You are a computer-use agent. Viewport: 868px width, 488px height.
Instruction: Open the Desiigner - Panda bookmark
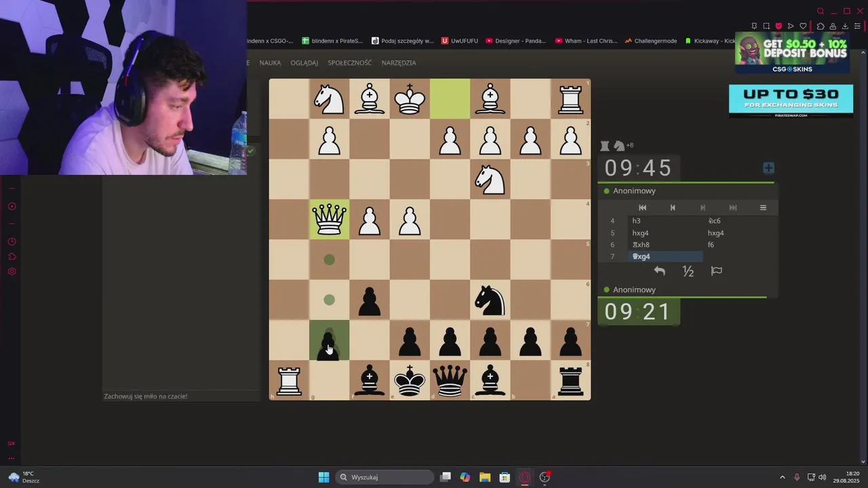coord(515,41)
